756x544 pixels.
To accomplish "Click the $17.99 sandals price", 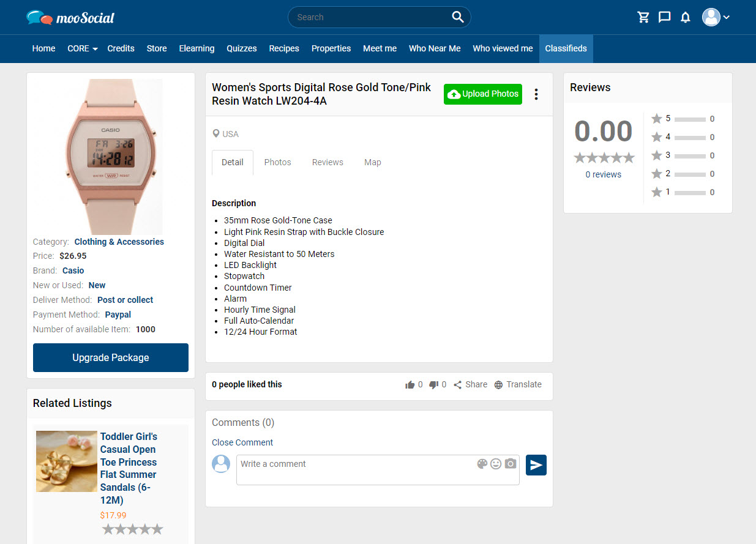I will tap(113, 515).
